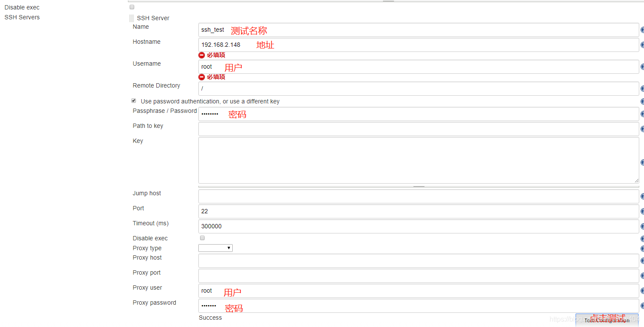Focus the Username field containing root
Screen dimensions: 644x327
pyautogui.click(x=419, y=67)
